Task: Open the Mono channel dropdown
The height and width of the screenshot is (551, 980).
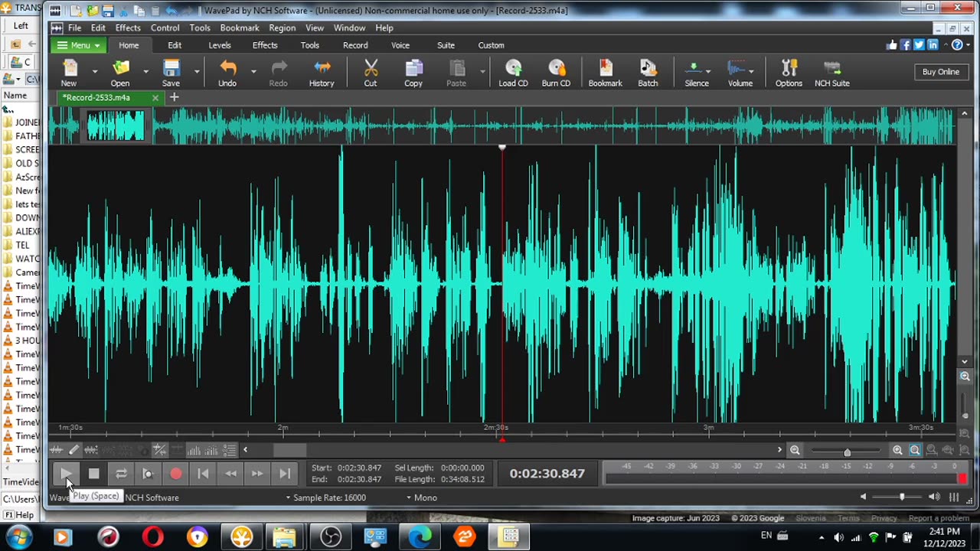Action: pyautogui.click(x=421, y=497)
